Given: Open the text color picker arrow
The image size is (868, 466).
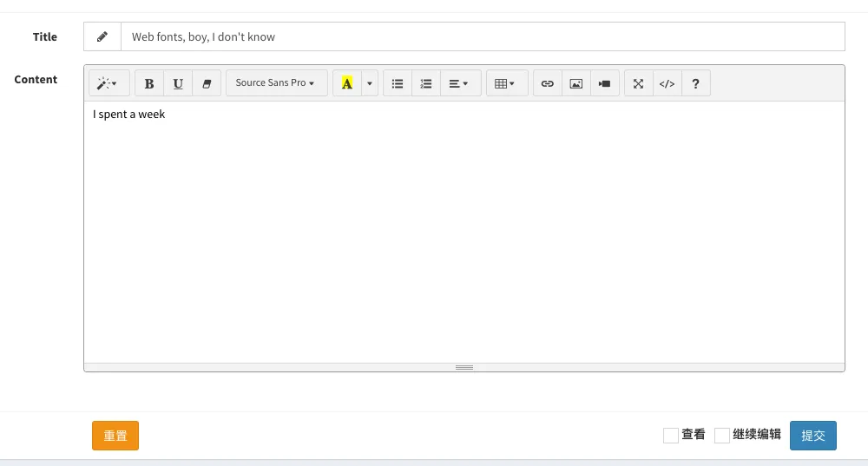Looking at the screenshot, I should point(370,83).
